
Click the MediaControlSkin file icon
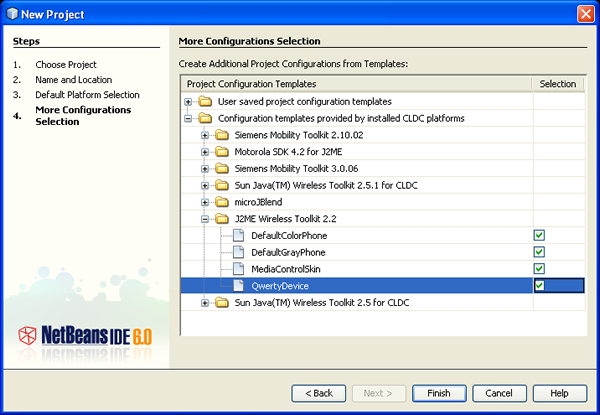pos(238,269)
